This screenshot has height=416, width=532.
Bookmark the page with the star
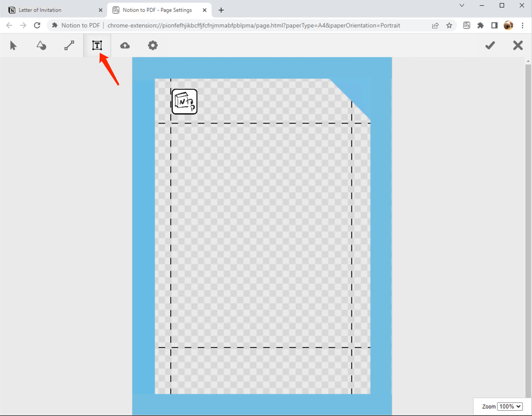[449, 25]
